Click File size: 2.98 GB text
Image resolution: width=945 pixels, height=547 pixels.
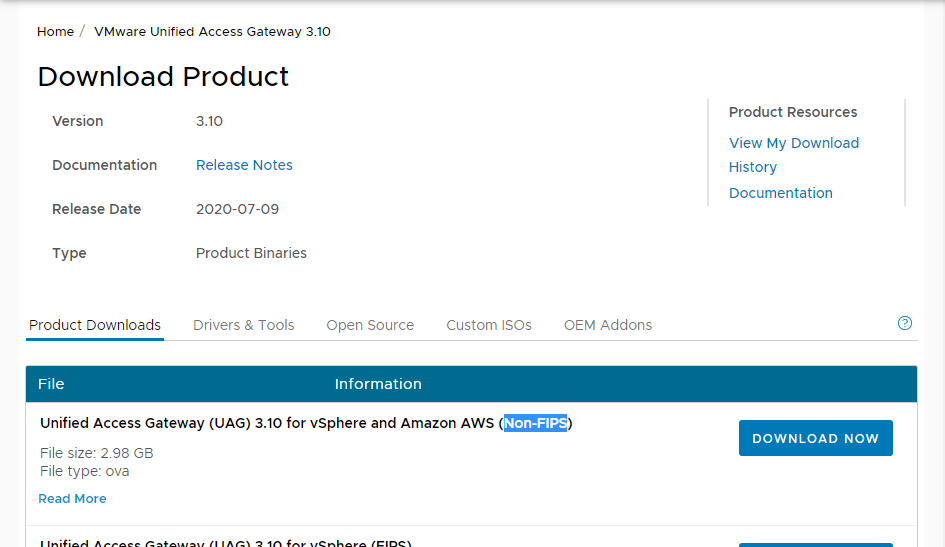click(96, 453)
